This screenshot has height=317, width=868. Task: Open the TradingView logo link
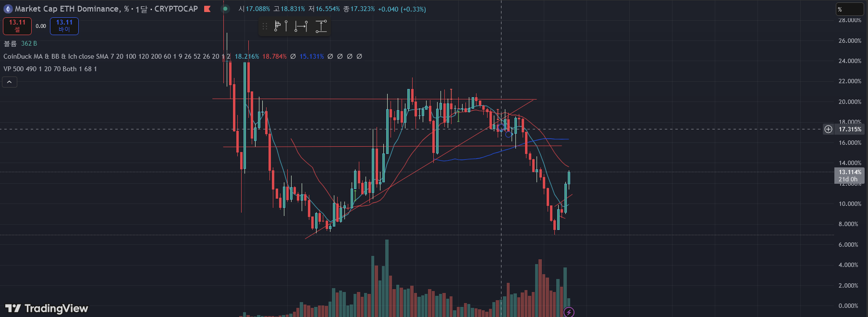point(47,308)
